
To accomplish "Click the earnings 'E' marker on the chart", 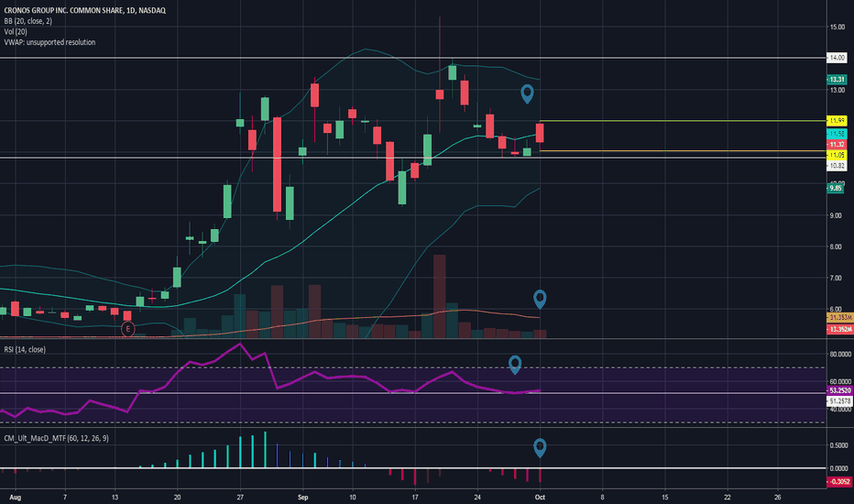I will pyautogui.click(x=127, y=329).
